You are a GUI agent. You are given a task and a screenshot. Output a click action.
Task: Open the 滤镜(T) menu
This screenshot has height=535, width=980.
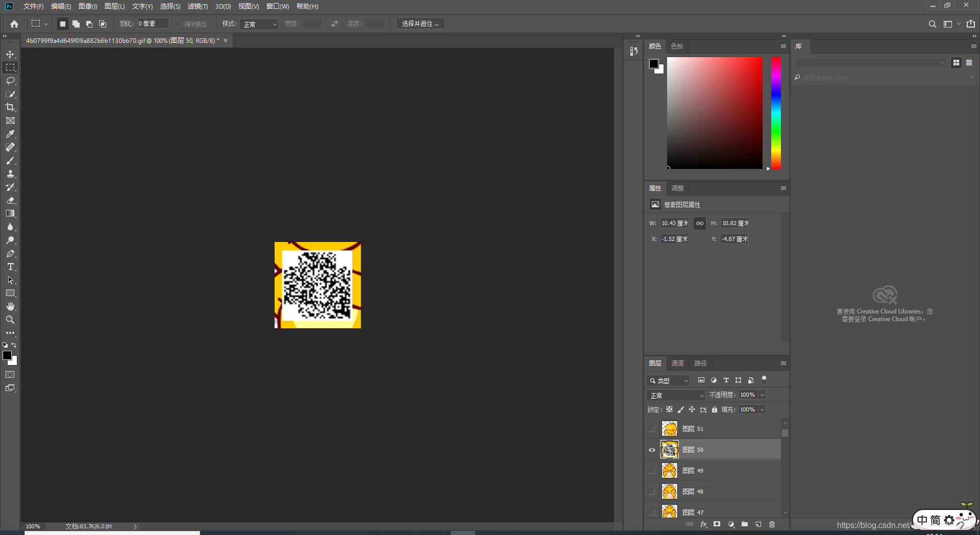click(198, 6)
